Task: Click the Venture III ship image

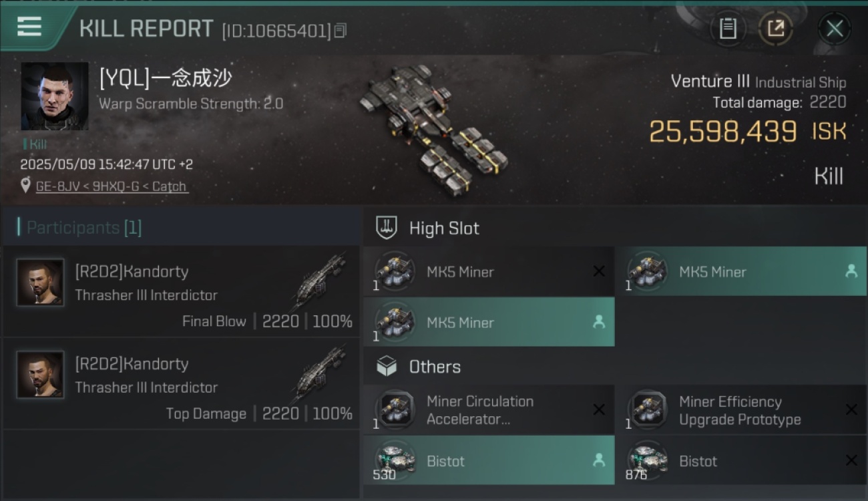Action: (434, 127)
